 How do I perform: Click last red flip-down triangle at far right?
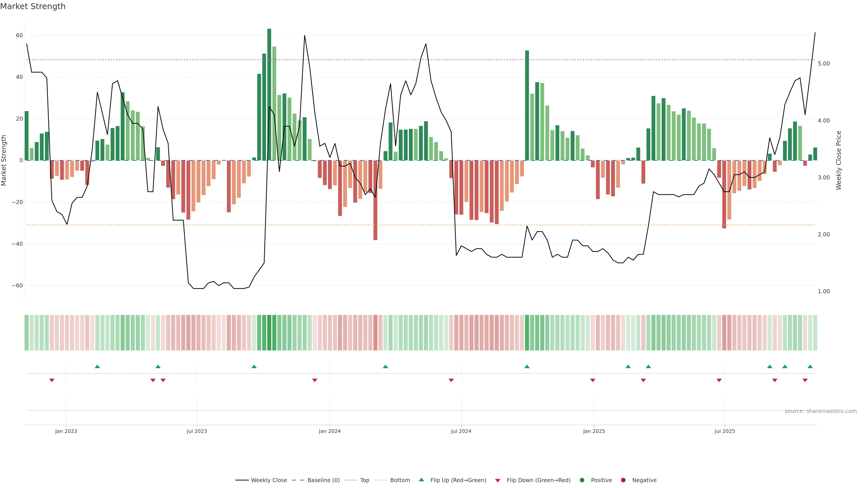805,380
